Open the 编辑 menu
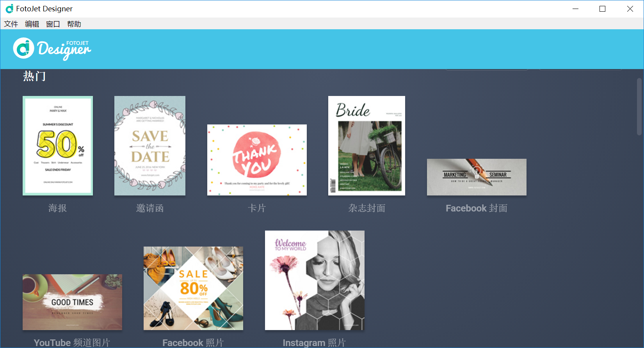644x348 pixels. click(x=32, y=24)
